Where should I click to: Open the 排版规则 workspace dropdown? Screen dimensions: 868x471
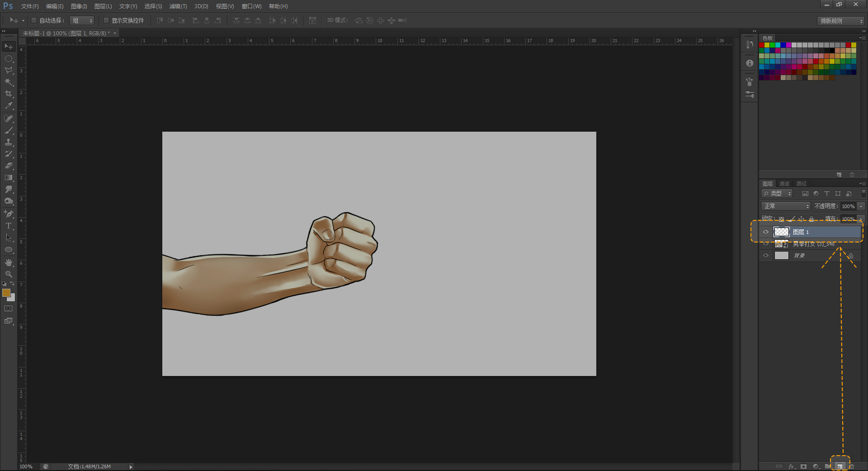coord(841,21)
